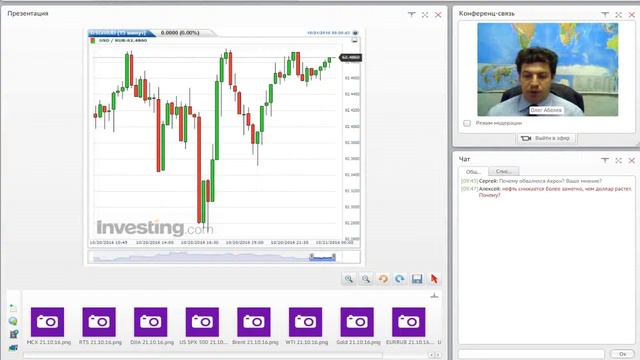Switch to the Спис... chat tab

tap(504, 171)
